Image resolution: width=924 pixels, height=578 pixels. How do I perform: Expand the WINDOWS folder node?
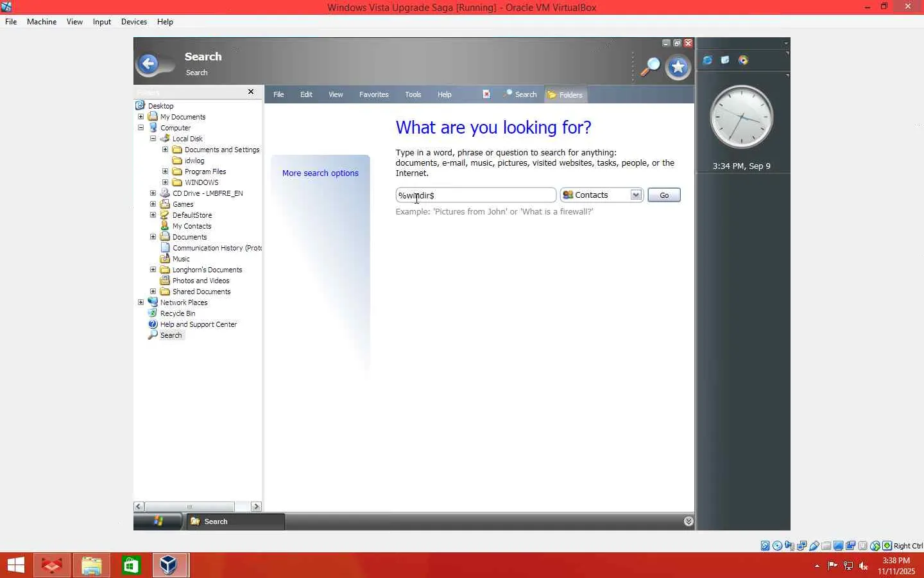(x=165, y=182)
